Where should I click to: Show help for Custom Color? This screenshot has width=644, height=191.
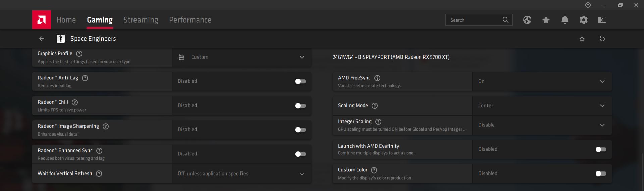point(374,170)
